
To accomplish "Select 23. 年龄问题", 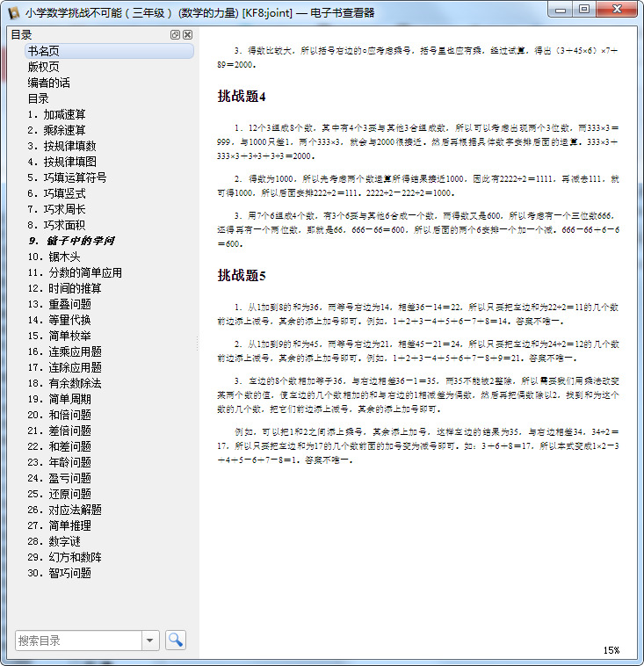I will [60, 461].
